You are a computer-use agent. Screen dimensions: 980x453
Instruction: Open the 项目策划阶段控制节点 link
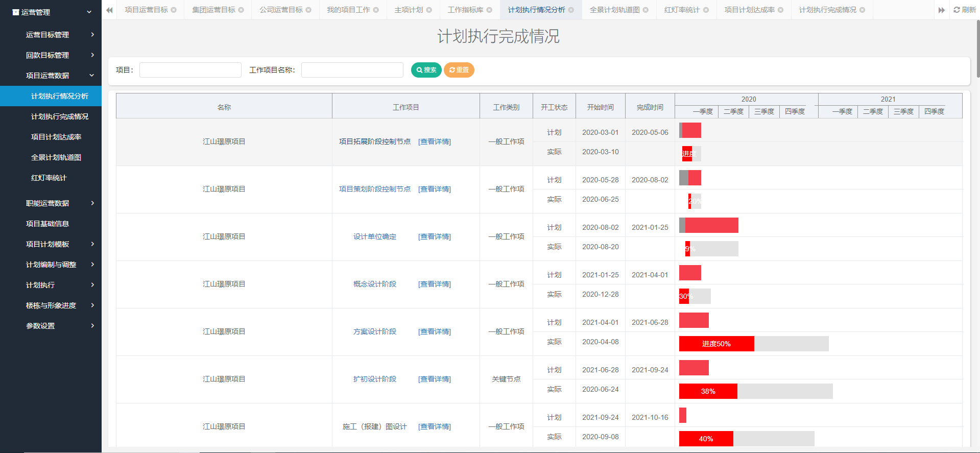coord(374,189)
